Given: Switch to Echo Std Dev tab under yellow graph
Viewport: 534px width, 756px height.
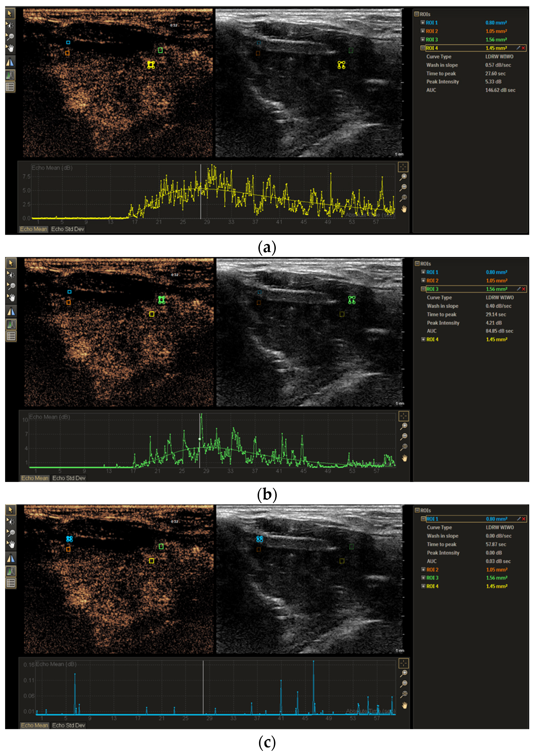Looking at the screenshot, I should (x=68, y=229).
